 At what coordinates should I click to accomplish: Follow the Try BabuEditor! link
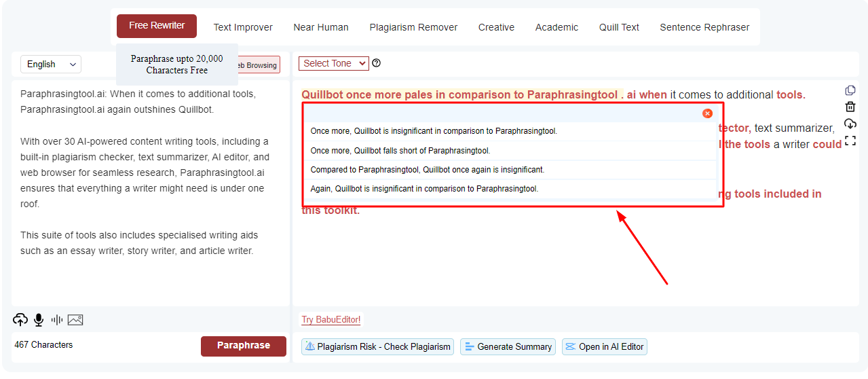click(x=331, y=320)
